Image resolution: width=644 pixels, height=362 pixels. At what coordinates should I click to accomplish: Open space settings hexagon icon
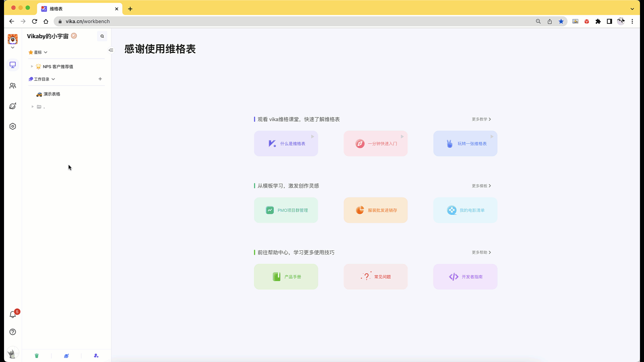[13, 126]
